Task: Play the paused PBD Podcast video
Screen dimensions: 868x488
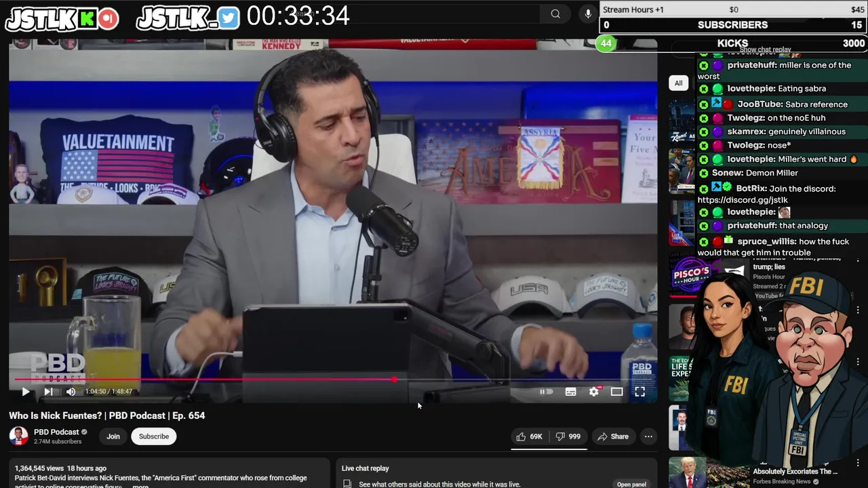Action: click(x=26, y=392)
